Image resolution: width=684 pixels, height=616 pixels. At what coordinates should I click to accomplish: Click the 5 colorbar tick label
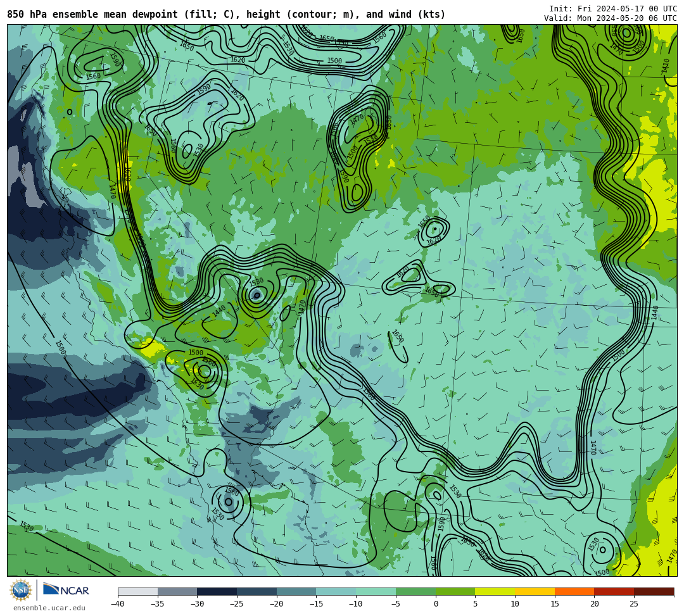(x=475, y=604)
